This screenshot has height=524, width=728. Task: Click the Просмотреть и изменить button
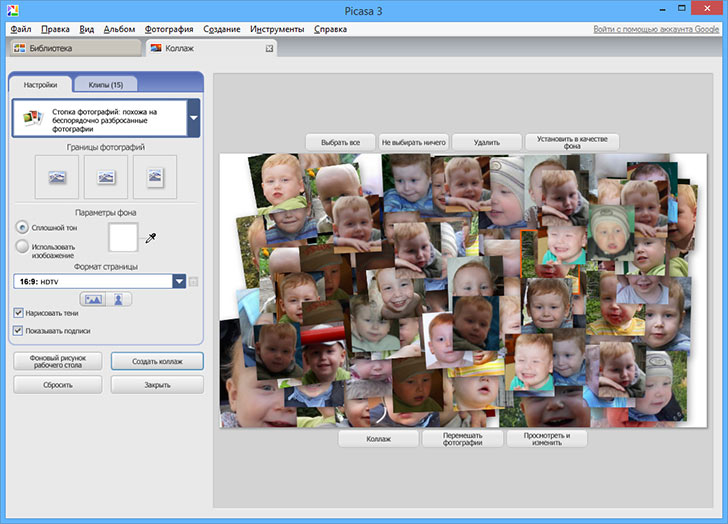pyautogui.click(x=547, y=439)
